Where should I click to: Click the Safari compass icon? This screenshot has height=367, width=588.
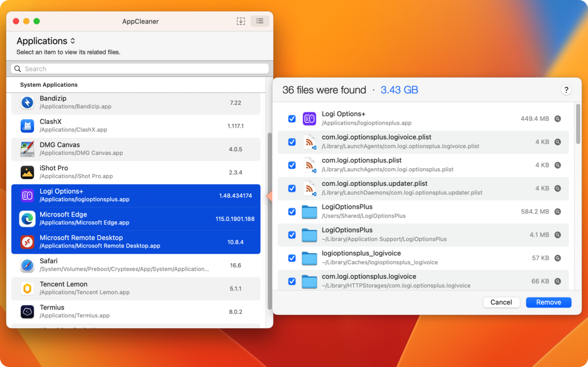point(27,265)
